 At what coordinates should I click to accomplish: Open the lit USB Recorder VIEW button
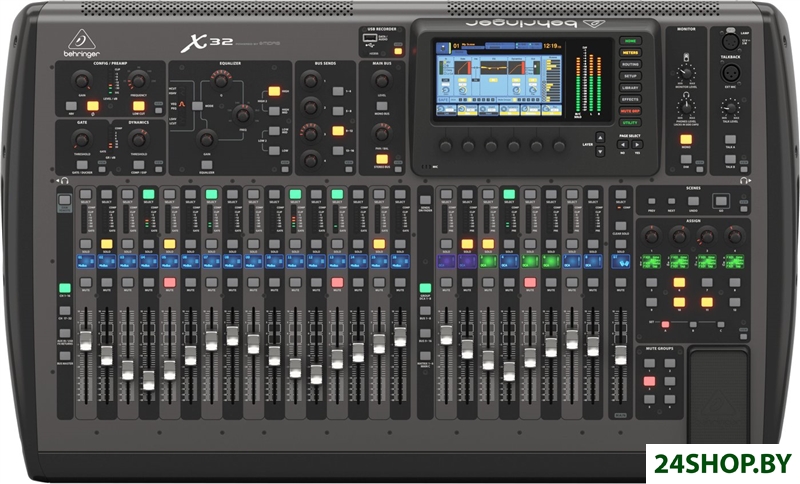[398, 51]
